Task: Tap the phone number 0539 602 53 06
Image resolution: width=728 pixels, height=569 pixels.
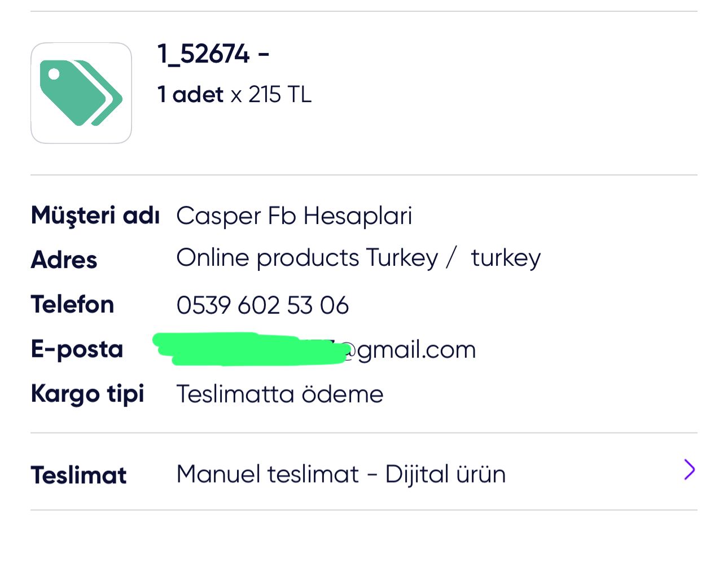Action: [262, 305]
